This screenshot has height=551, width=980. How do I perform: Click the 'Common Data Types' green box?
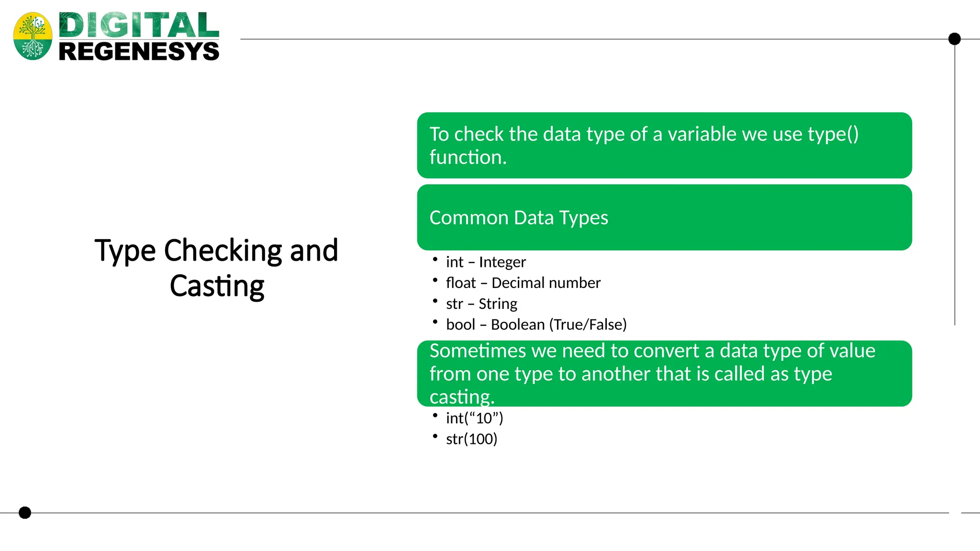tap(664, 217)
